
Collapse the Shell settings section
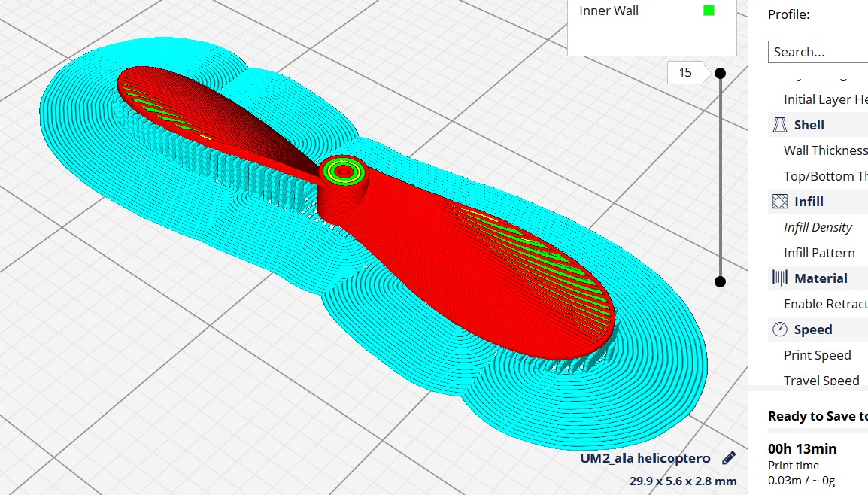[818, 125]
